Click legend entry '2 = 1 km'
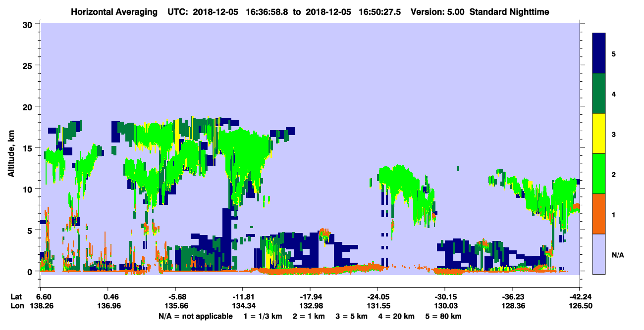 [x=309, y=316]
